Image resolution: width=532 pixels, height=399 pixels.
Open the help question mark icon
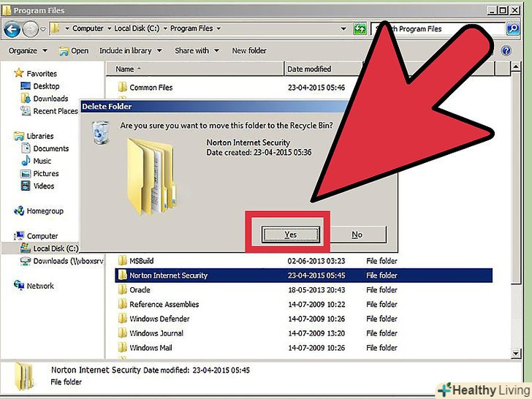(x=506, y=51)
